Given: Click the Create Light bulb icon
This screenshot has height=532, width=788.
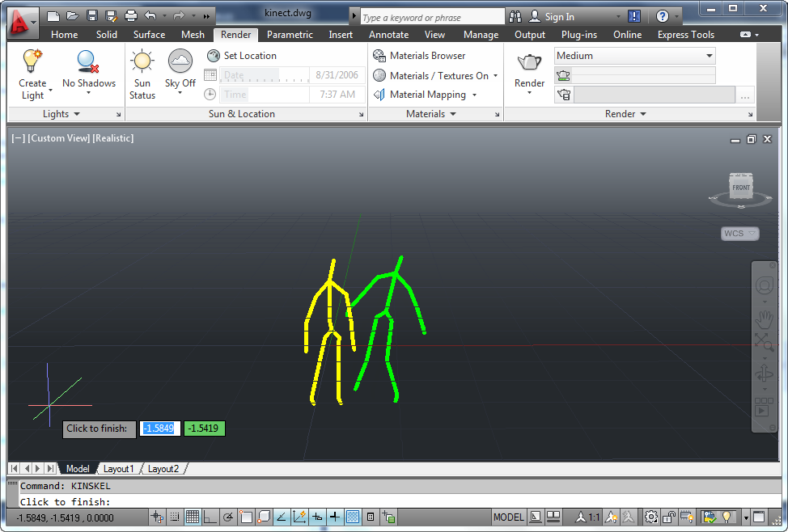Looking at the screenshot, I should 32,61.
